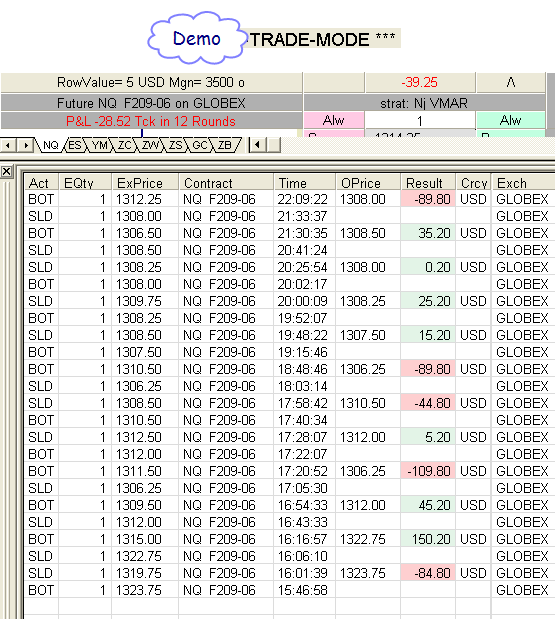Click the ExPrice cell 1319.75
Viewport: 555px width, 619px height.
[x=145, y=573]
